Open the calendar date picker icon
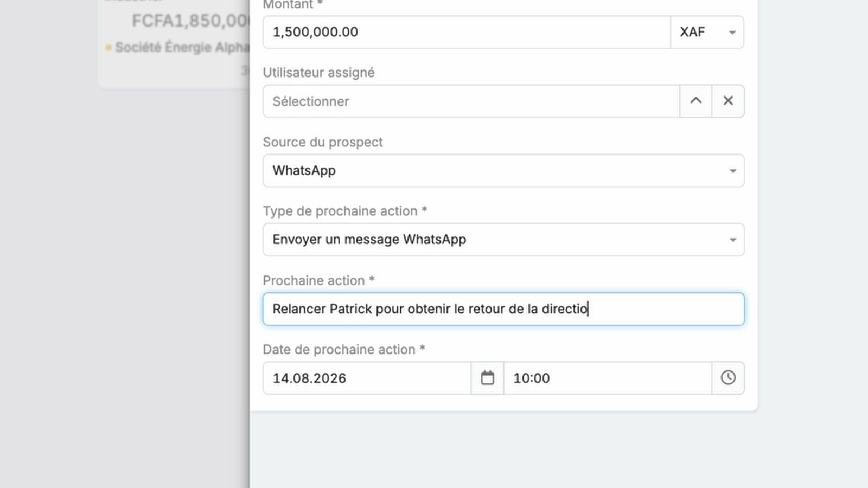Viewport: 868px width, 488px height. click(487, 378)
